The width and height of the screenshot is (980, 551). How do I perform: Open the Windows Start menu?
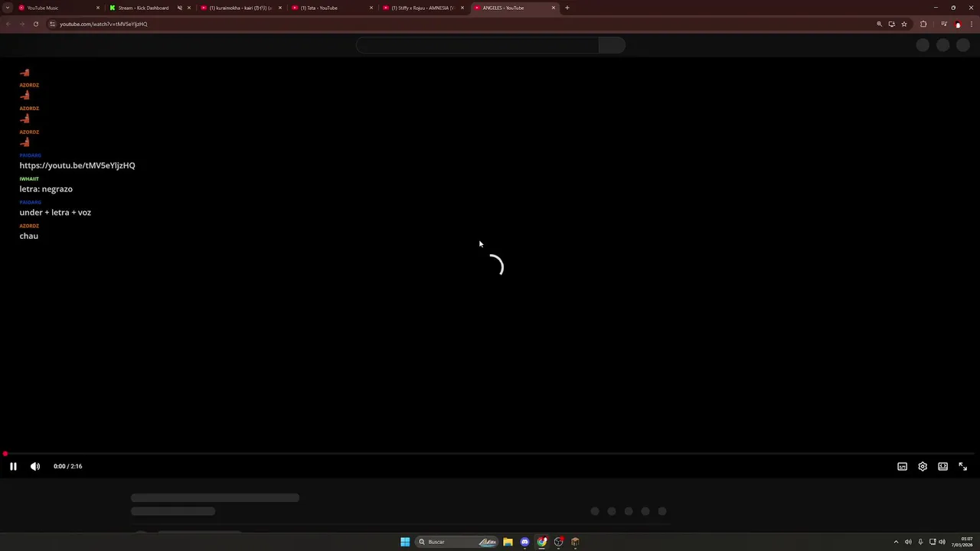405,542
